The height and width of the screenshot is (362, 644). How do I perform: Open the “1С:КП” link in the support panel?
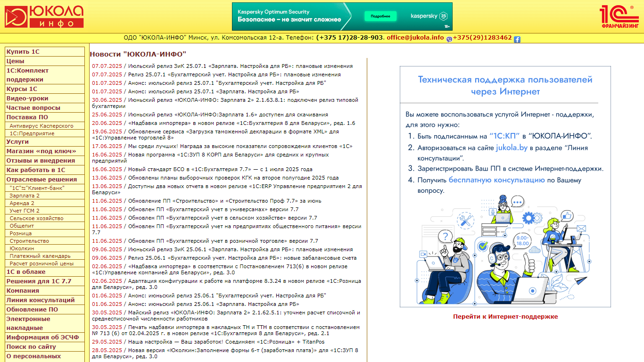click(x=504, y=136)
